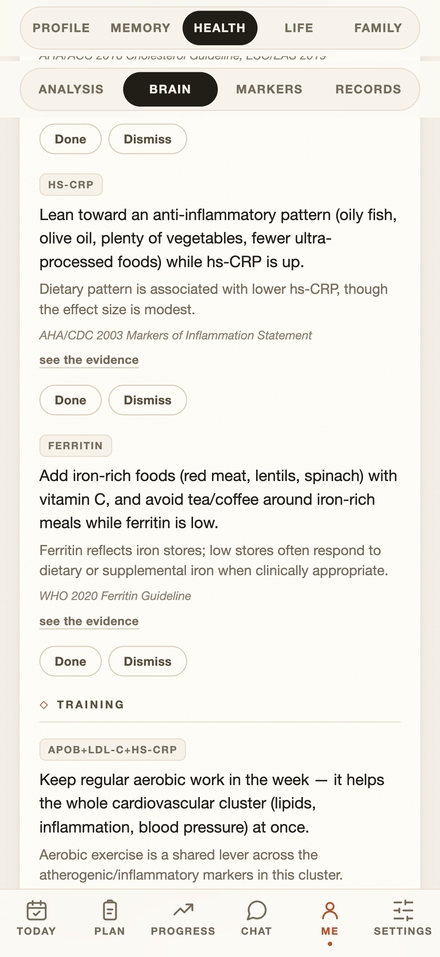Switch to the Memory tab
Viewport: 440px width, 957px height.
[140, 28]
